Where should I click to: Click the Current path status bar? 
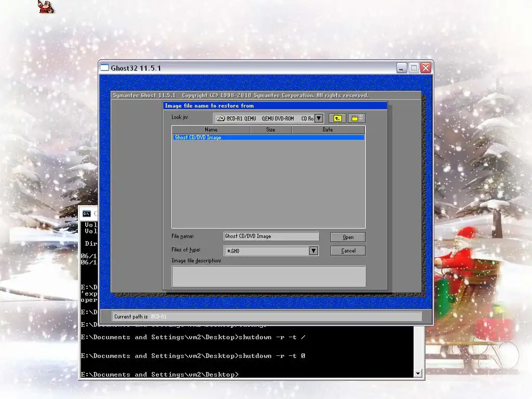267,316
